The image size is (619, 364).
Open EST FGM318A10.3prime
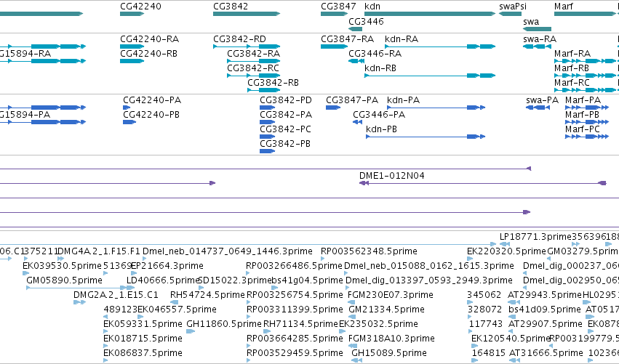coord(391,339)
